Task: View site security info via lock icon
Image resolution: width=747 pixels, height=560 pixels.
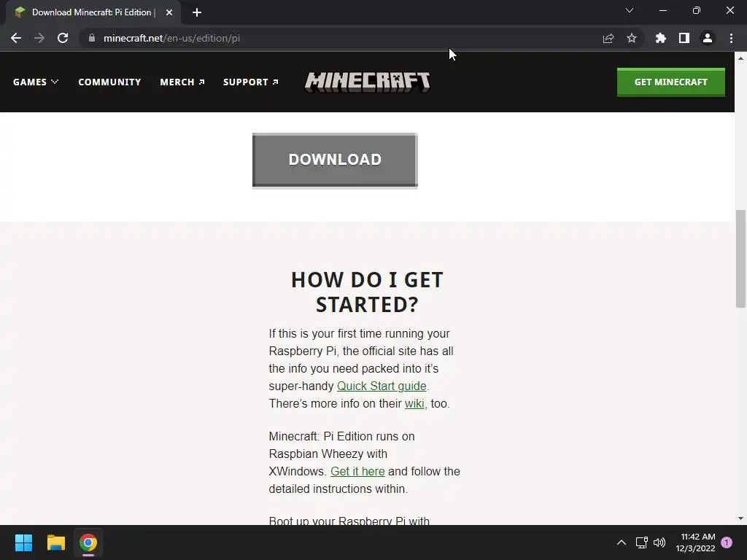Action: point(92,38)
